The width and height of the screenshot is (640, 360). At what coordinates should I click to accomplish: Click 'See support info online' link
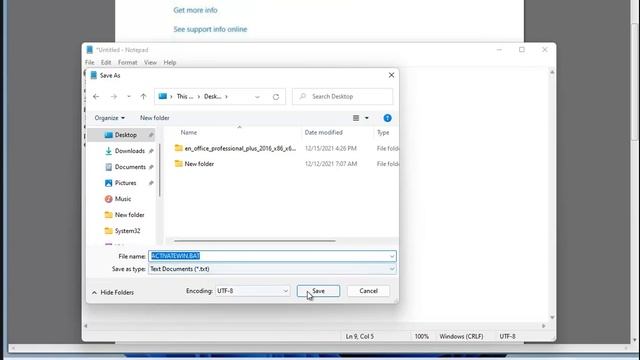pyautogui.click(x=210, y=29)
